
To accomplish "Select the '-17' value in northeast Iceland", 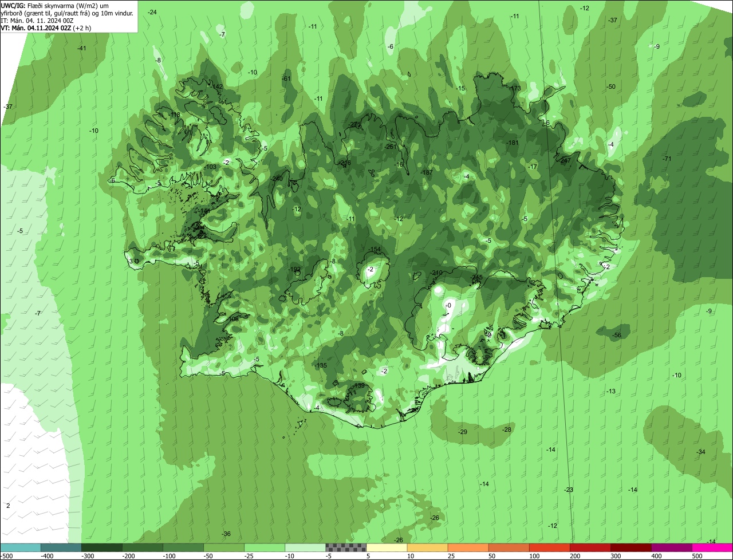I will click(x=533, y=167).
